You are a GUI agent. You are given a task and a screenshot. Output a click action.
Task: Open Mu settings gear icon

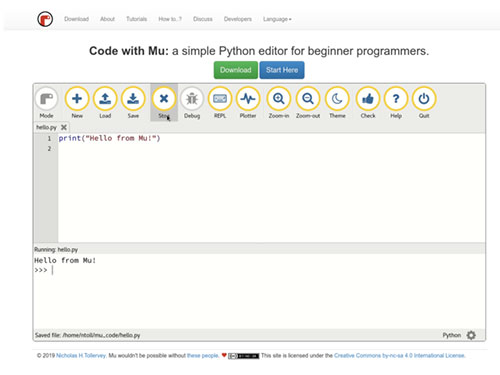pos(471,335)
